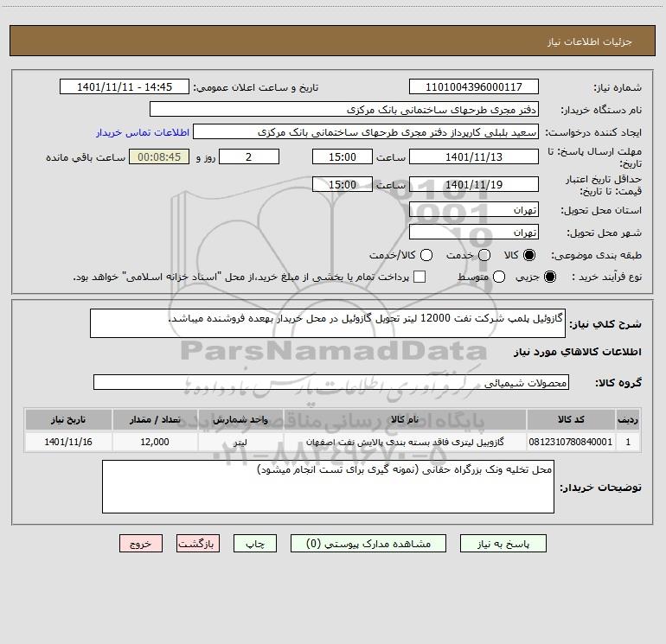Click general need description text box
Image resolution: width=666 pixels, height=644 pixels.
(328, 323)
